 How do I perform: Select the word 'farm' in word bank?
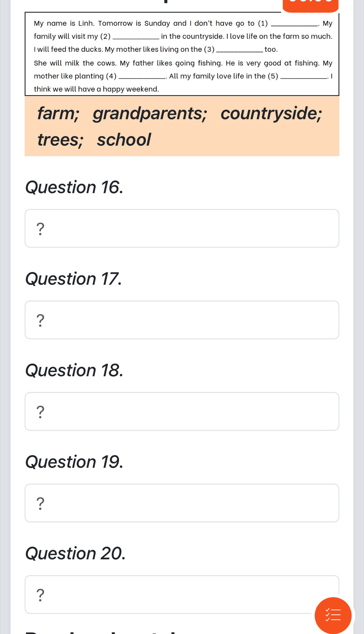[58, 113]
